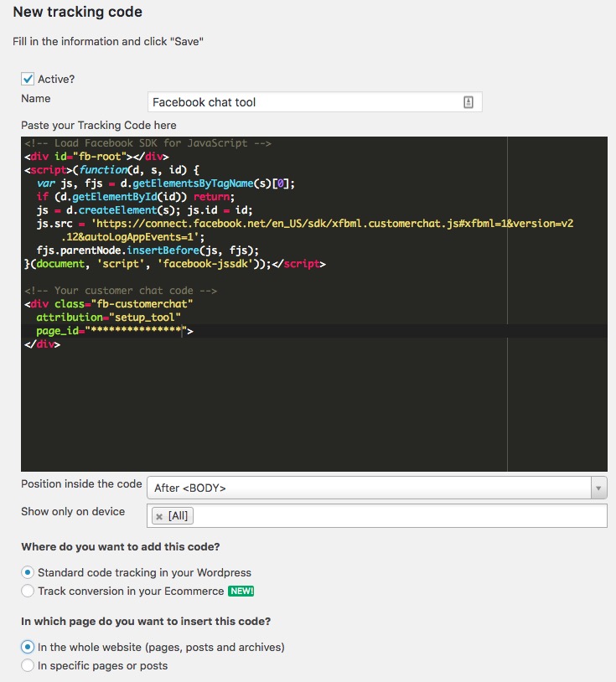The height and width of the screenshot is (682, 616).
Task: Click the 'Name' field label
Action: [x=36, y=99]
